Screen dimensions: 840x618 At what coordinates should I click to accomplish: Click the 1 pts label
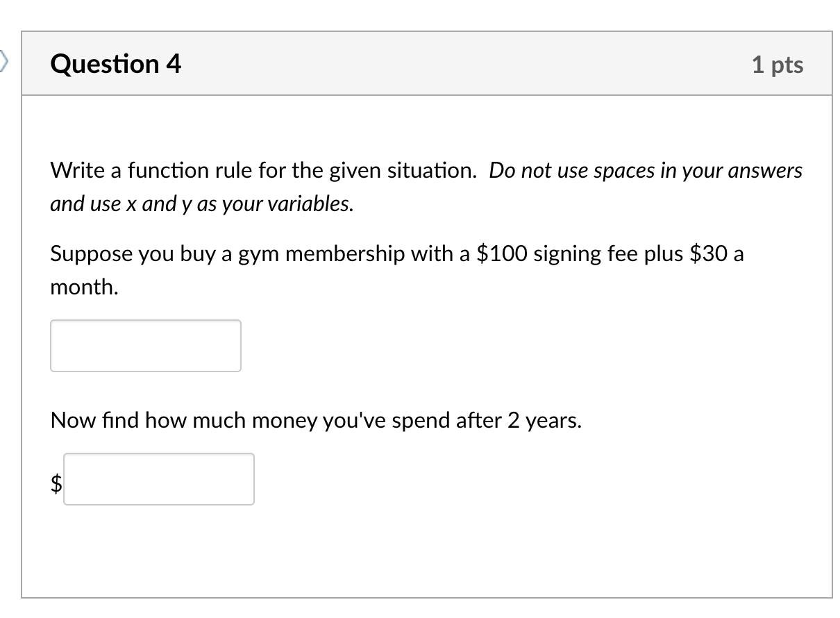point(777,65)
